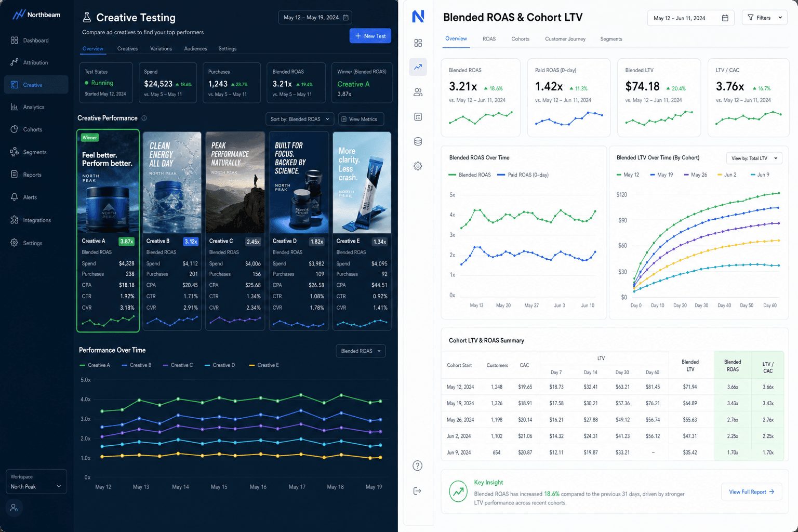Select Creative A winner ad thumbnail
The image size is (798, 532).
[108, 182]
